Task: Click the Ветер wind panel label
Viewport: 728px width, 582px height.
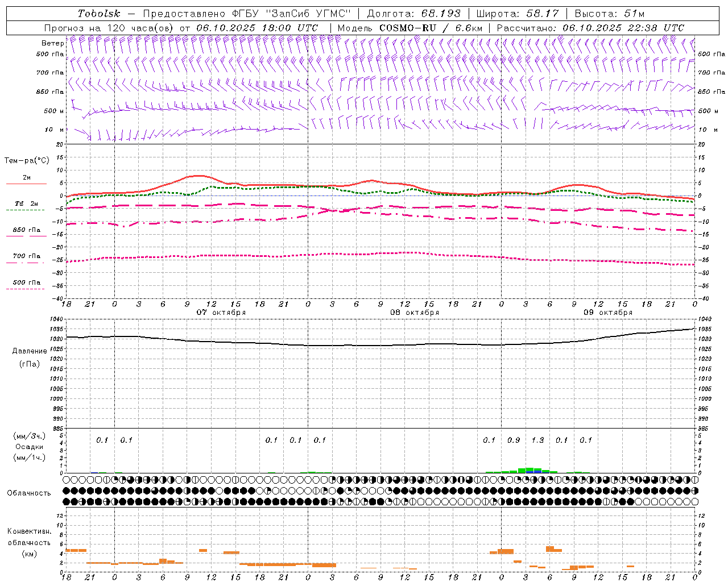Action: tap(52, 43)
